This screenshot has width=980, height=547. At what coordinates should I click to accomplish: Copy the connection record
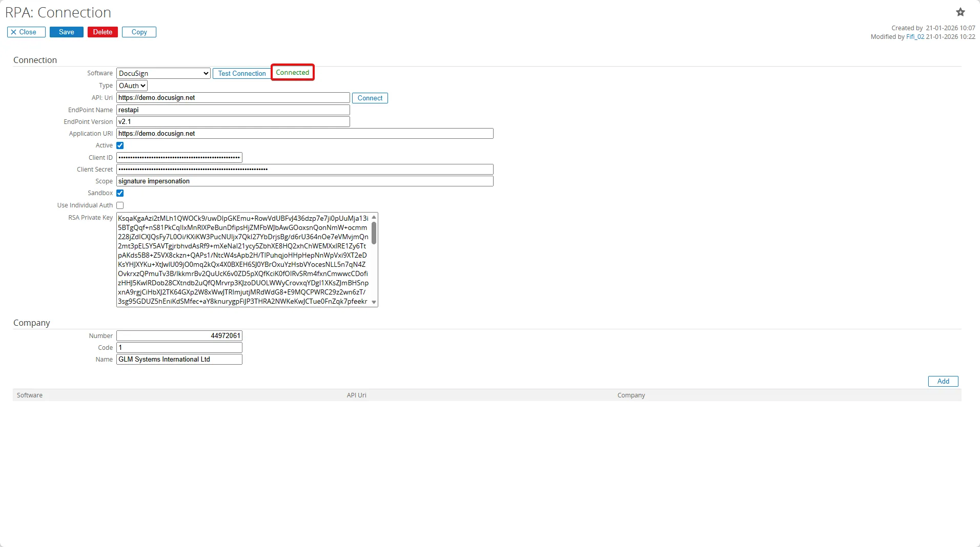(139, 32)
